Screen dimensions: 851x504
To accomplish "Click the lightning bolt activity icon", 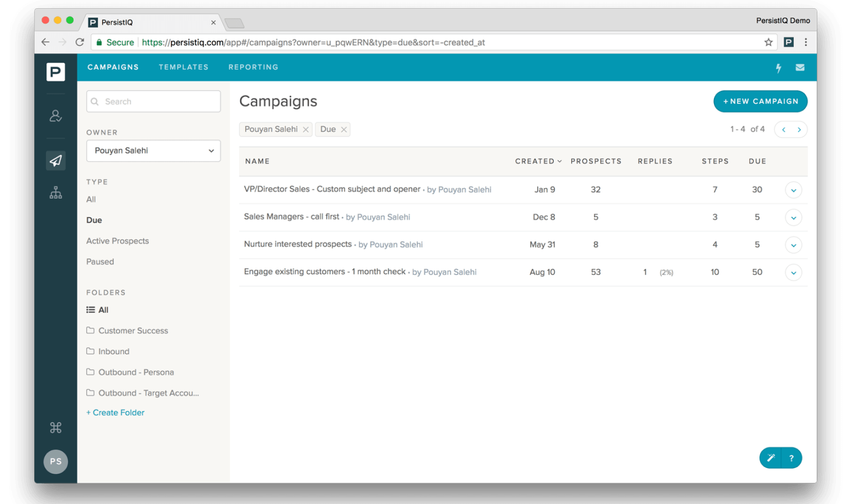I will click(779, 67).
